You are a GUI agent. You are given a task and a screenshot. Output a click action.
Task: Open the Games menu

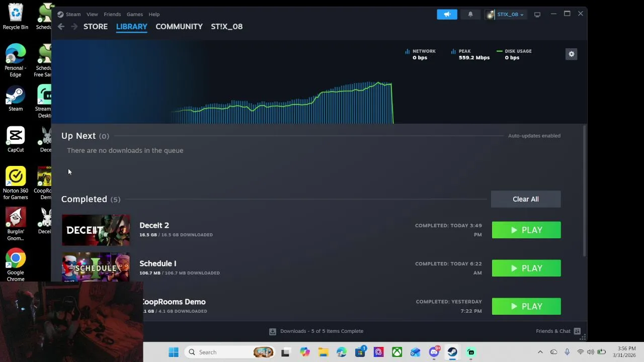tap(135, 14)
